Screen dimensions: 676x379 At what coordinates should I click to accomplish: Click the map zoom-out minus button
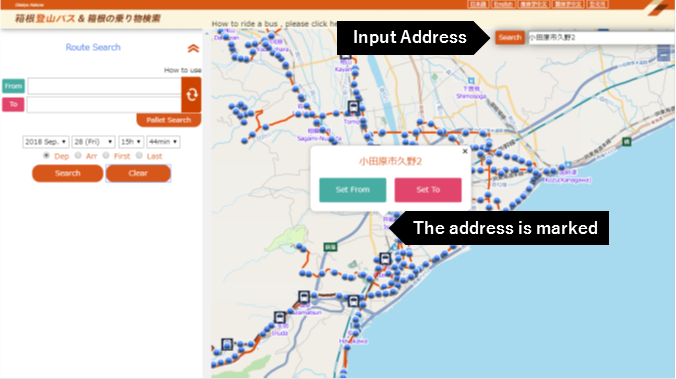[663, 55]
